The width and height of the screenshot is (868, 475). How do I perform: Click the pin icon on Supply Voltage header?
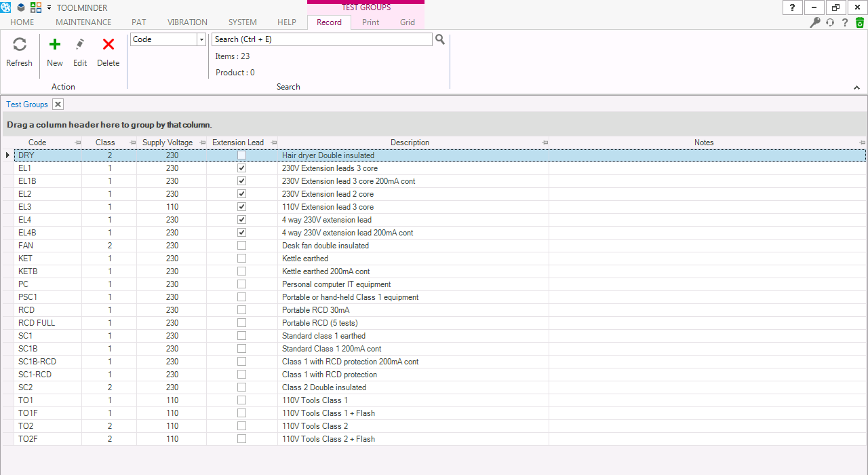tap(202, 142)
